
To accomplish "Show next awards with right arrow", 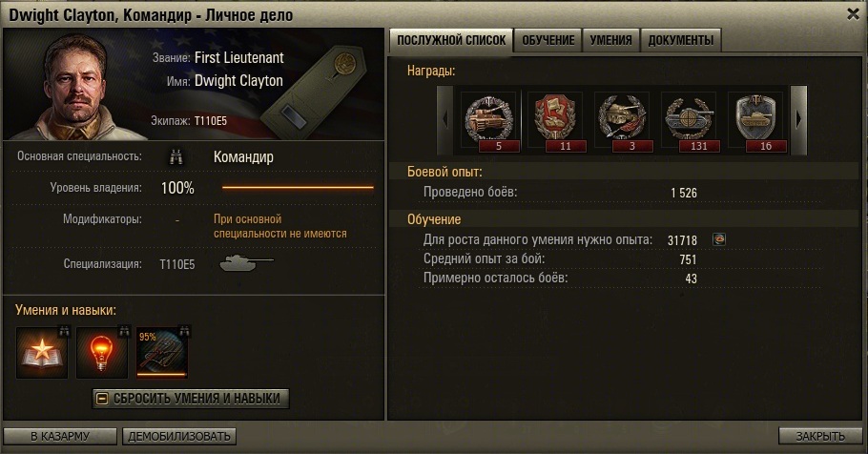I will coord(798,119).
